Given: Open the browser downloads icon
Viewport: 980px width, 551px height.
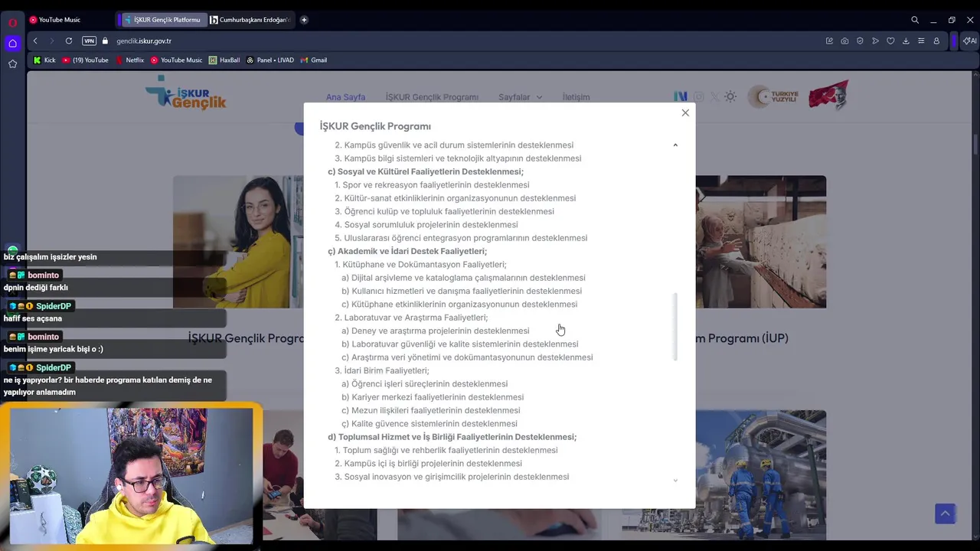Looking at the screenshot, I should coord(906,41).
